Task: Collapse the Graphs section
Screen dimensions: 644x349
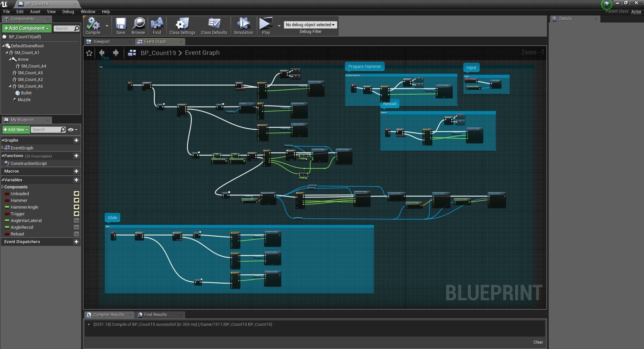Action: 3,140
